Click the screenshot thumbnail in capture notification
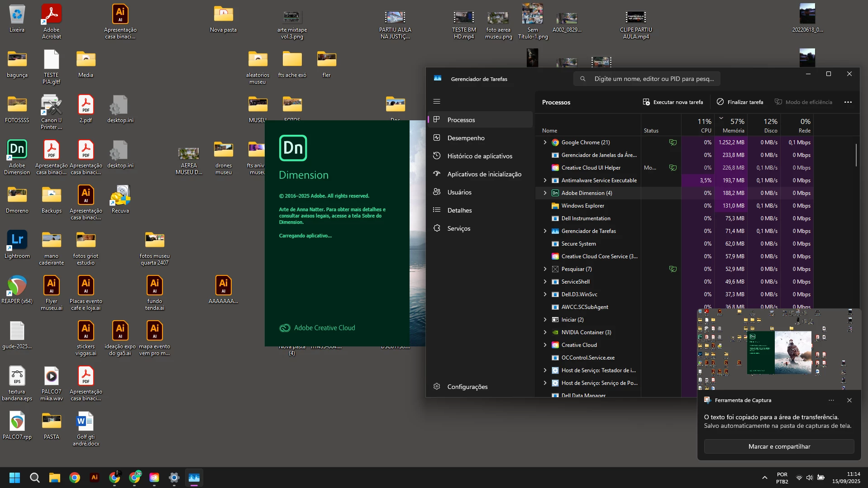 [x=779, y=349]
